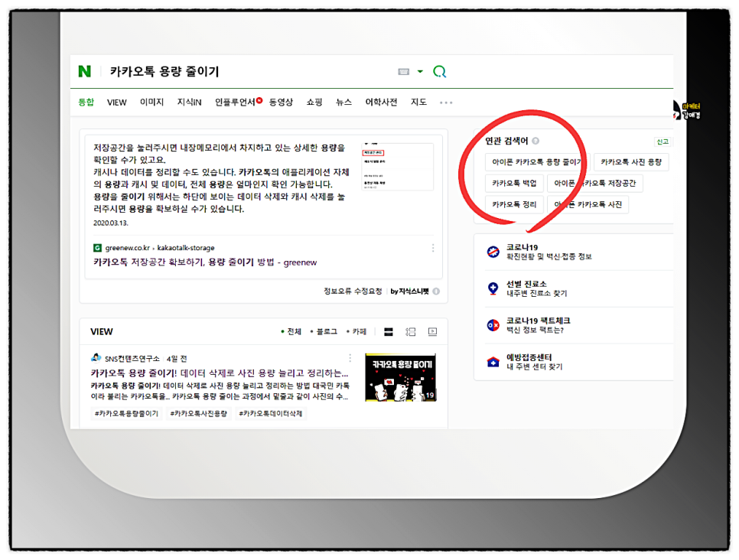Switch to the VIEW tab
Viewport: 739px width, 560px height.
tap(116, 102)
